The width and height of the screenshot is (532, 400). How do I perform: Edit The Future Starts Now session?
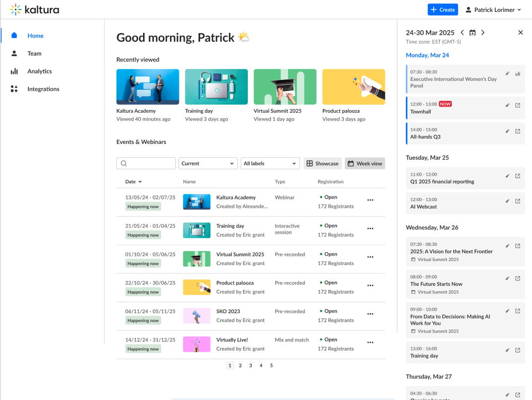[507, 278]
